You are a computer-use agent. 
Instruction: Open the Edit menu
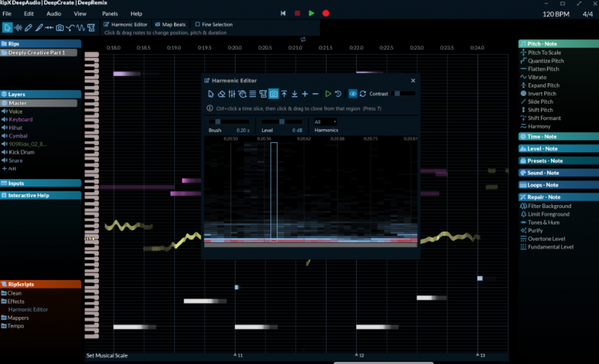click(x=29, y=14)
